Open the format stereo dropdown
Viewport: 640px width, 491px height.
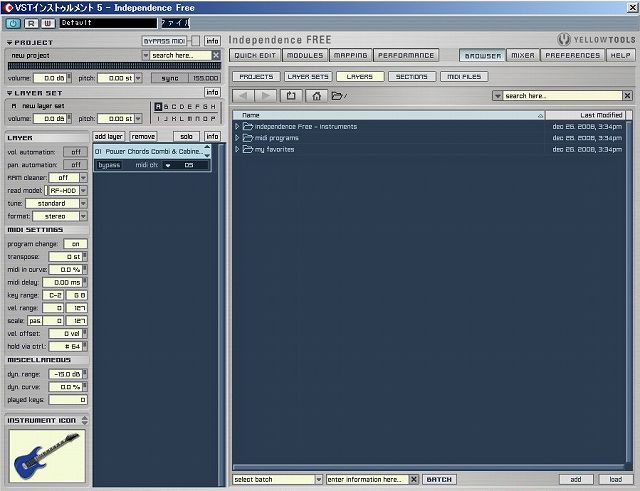pyautogui.click(x=83, y=216)
